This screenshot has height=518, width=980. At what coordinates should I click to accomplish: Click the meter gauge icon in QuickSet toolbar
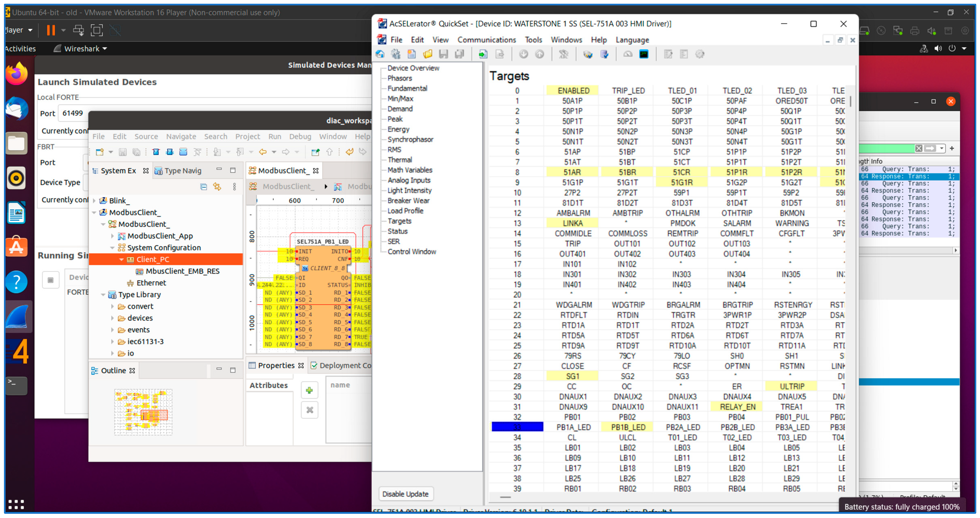(628, 54)
